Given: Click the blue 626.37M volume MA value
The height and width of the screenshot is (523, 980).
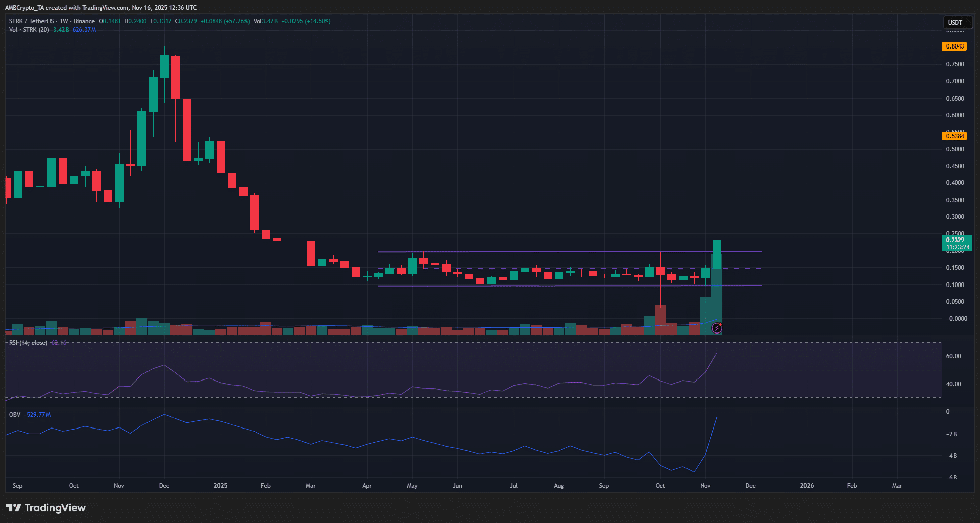Looking at the screenshot, I should [x=84, y=30].
